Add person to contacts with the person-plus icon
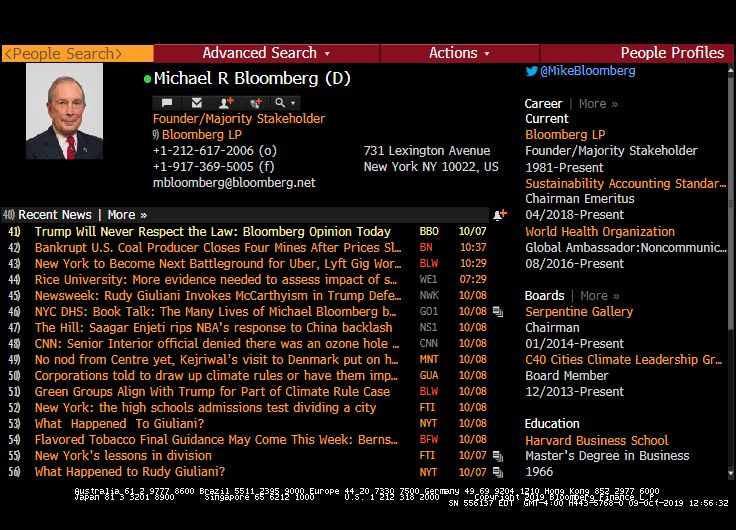 (x=226, y=102)
